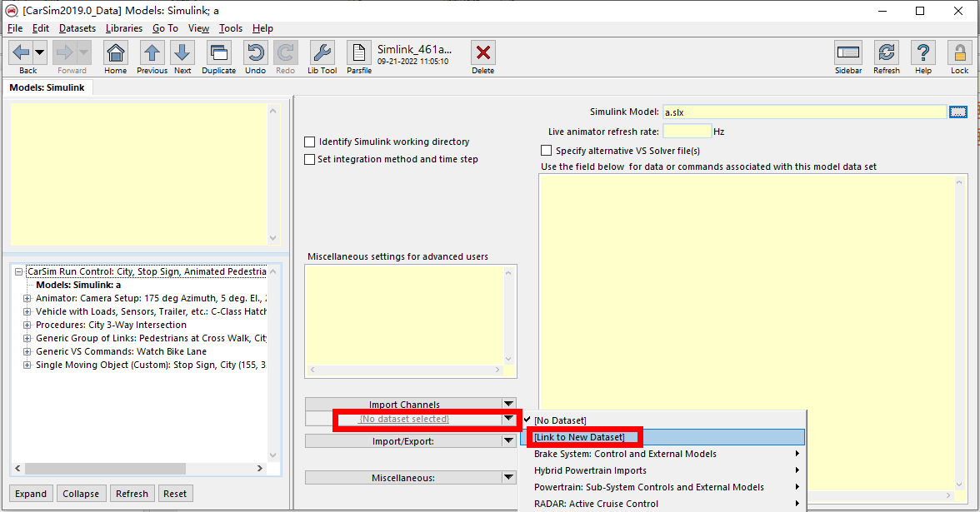The height and width of the screenshot is (512, 980).
Task: Open RADAR: Active Cruise Control submenu
Action: point(662,503)
